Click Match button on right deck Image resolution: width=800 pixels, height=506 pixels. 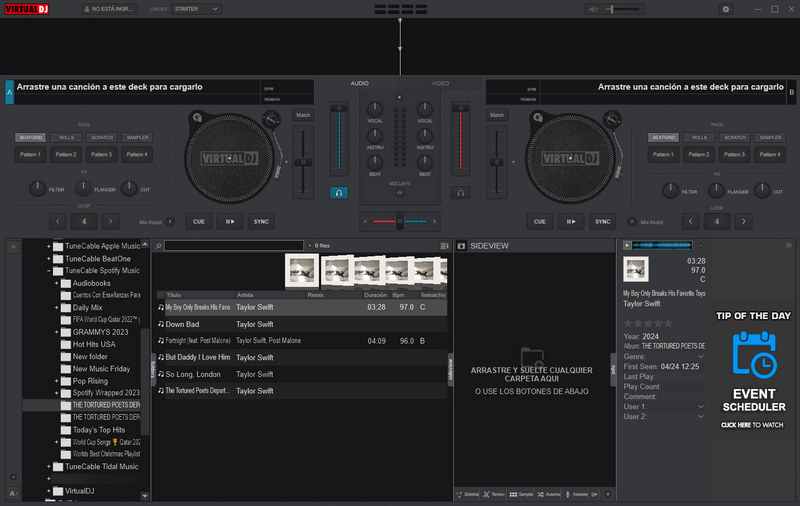[497, 115]
